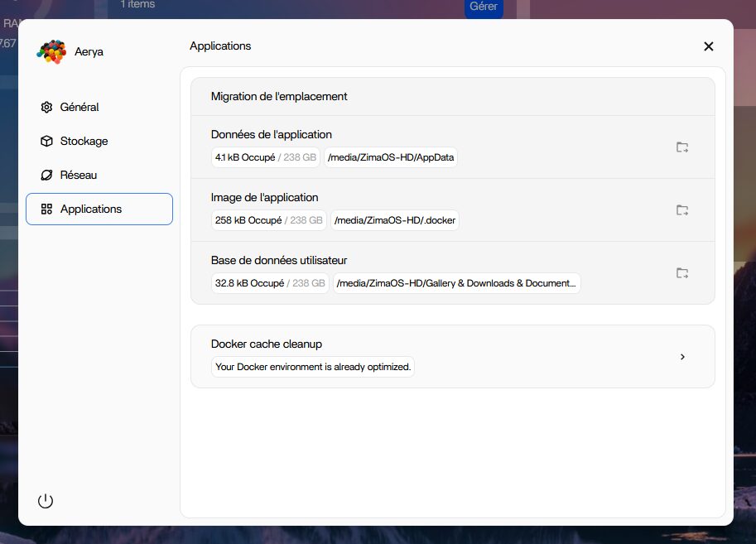Click the migrate folder icon for Base de données utilisateur
This screenshot has height=544, width=756.
[x=681, y=273]
